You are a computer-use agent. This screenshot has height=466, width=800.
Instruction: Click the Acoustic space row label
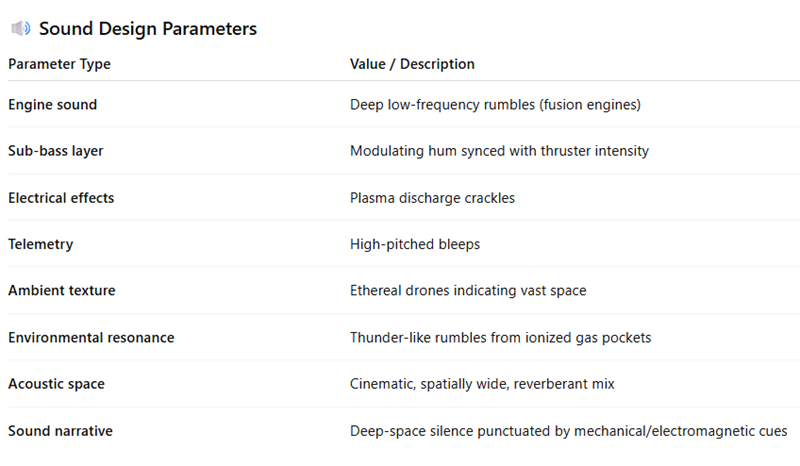point(56,384)
